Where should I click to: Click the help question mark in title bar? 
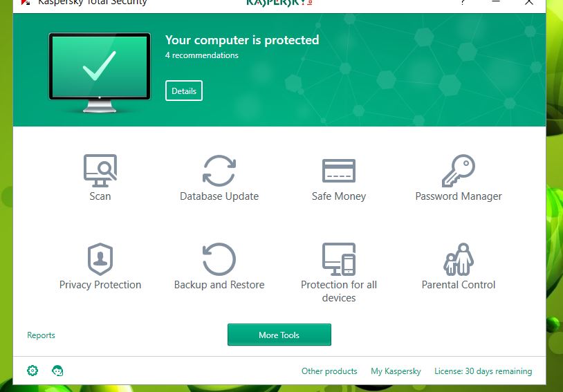463,2
